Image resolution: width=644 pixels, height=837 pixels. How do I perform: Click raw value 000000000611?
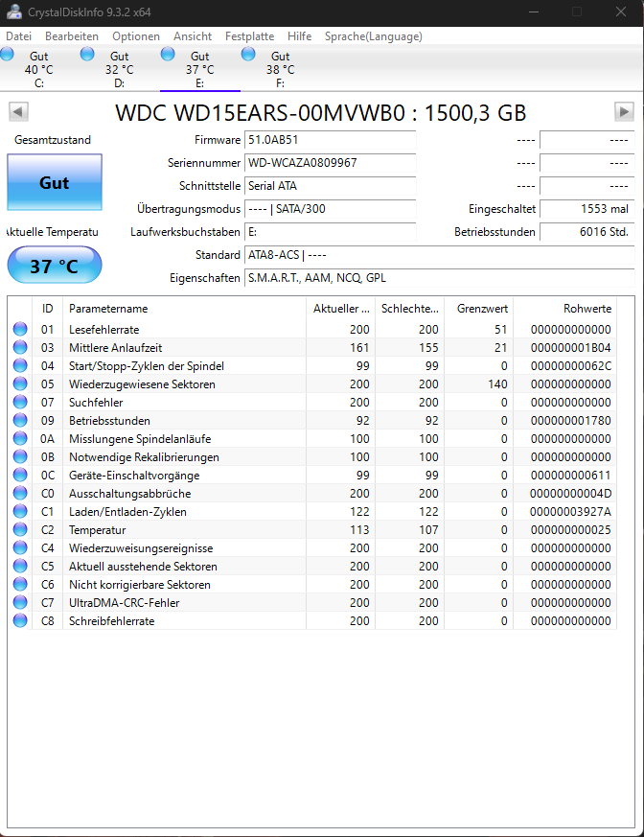[x=570, y=476]
